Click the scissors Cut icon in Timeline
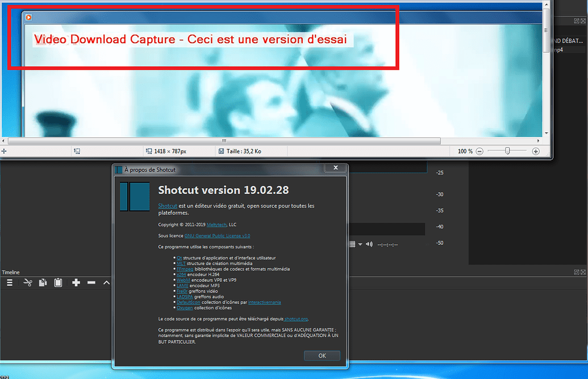This screenshot has width=588, height=379. pos(28,282)
